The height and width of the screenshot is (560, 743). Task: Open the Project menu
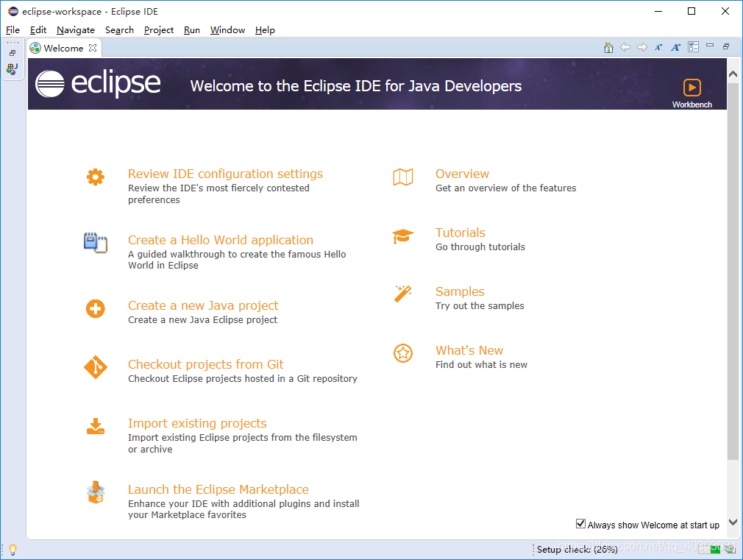pyautogui.click(x=159, y=30)
